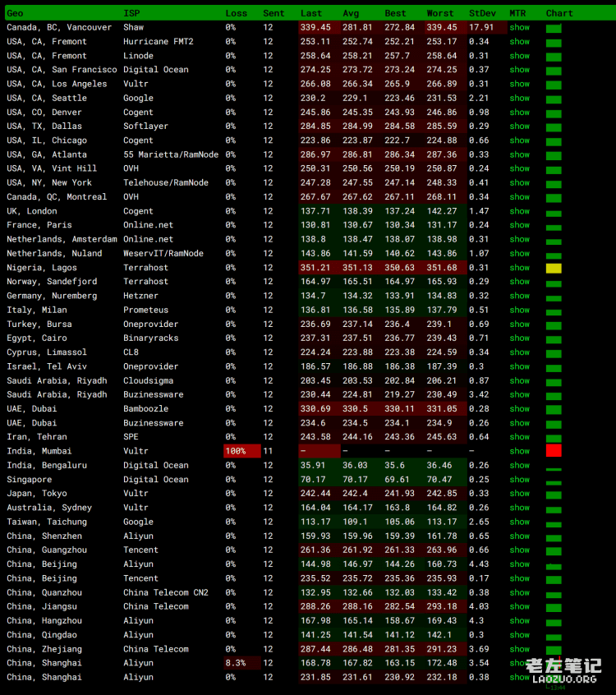Click the Avg column header
616x695 pixels.
(x=351, y=13)
